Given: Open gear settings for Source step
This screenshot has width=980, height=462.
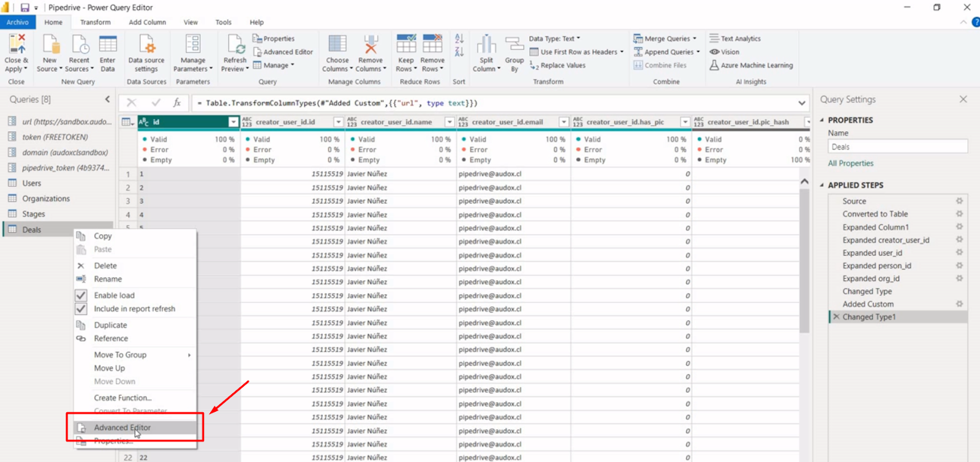Looking at the screenshot, I should click(x=959, y=201).
